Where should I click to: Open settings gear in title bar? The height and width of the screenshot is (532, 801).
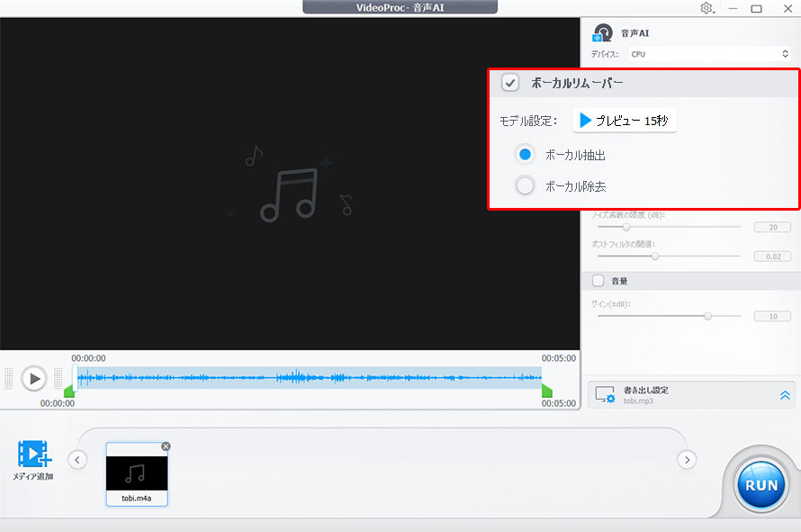coord(707,8)
